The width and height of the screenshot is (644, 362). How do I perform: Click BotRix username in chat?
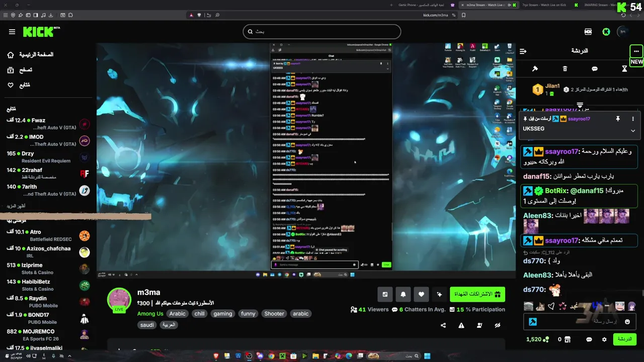[555, 191]
